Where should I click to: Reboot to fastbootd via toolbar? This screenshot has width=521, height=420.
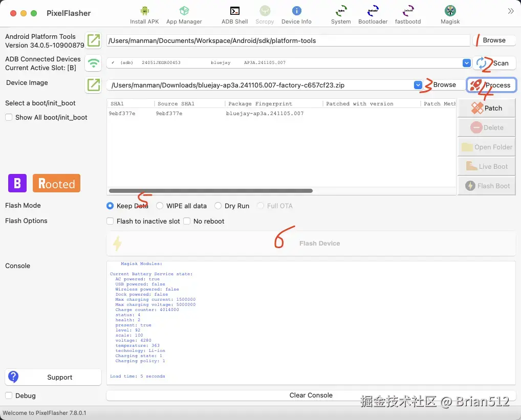click(408, 15)
